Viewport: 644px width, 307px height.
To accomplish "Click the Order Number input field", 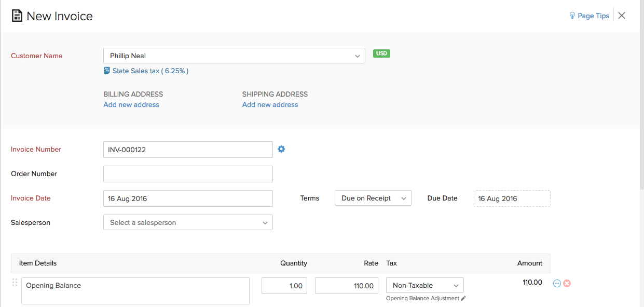I will pos(188,174).
